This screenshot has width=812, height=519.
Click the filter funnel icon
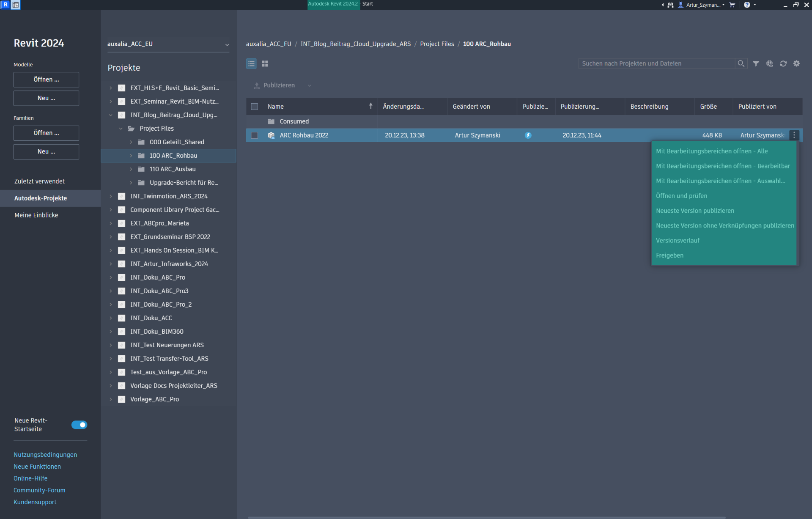(x=756, y=63)
